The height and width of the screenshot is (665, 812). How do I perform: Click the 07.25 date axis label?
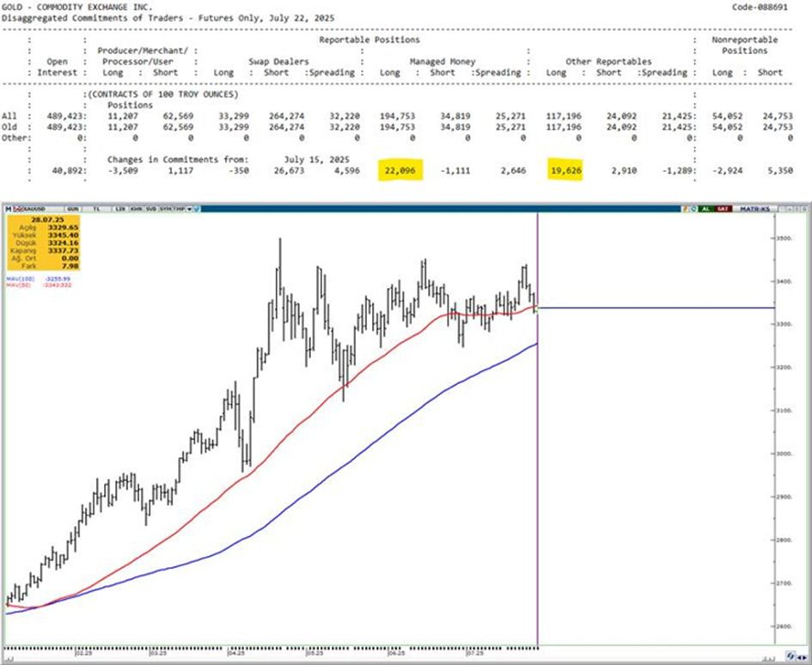click(475, 654)
